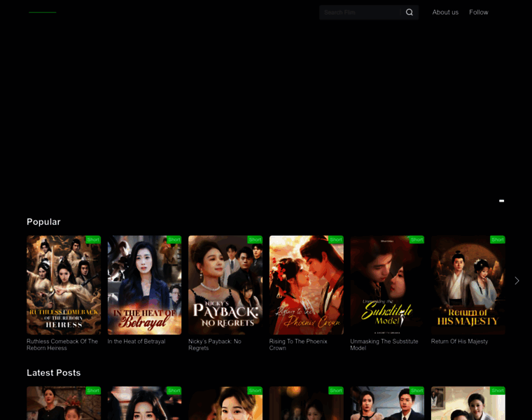The height and width of the screenshot is (420, 532).
Task: Click Short badge on sixth Latest Posts thumbnail
Action: coord(498,391)
